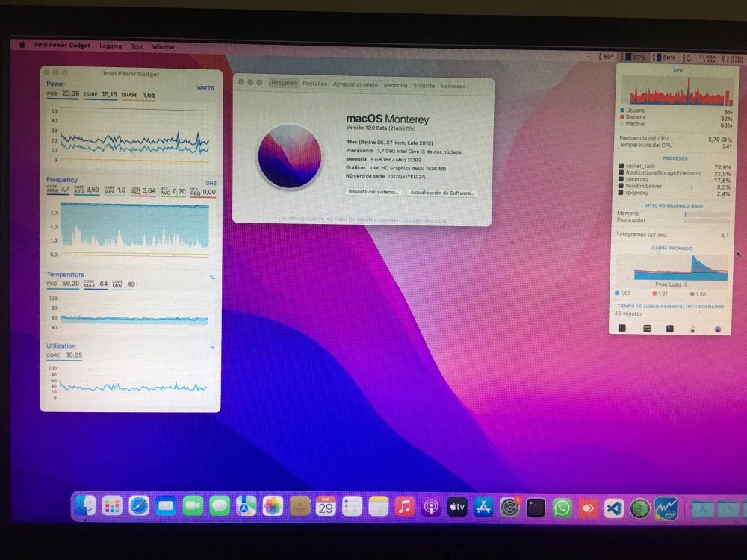The image size is (747, 560).
Task: Open Podcasts in the Dock
Action: [x=431, y=507]
